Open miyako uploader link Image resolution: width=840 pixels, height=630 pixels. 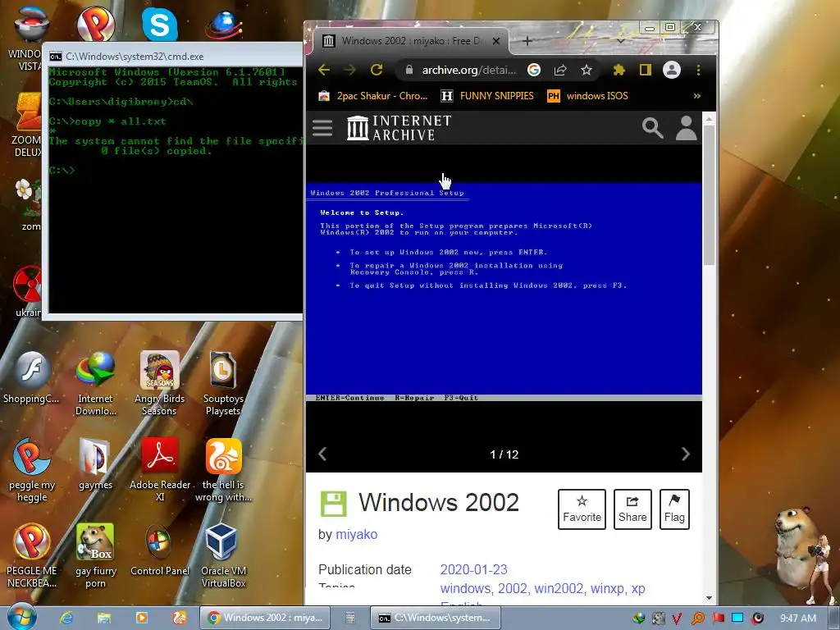point(356,535)
